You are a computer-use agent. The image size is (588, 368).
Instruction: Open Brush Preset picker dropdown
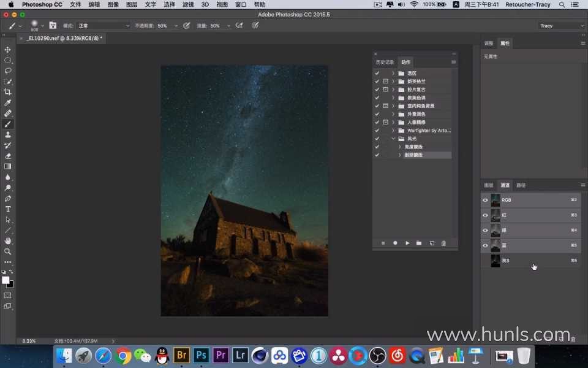tap(42, 26)
